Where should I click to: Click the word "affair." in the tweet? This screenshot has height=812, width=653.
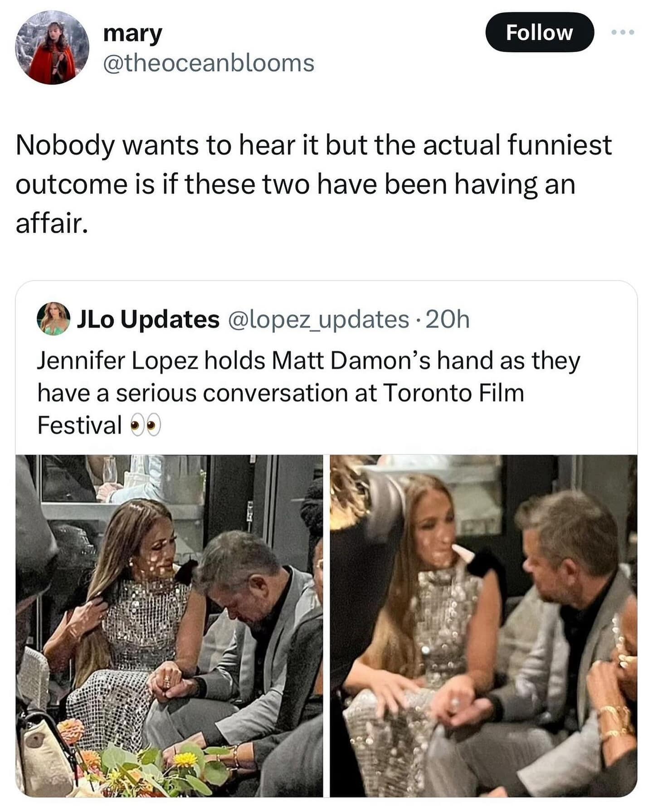click(51, 223)
